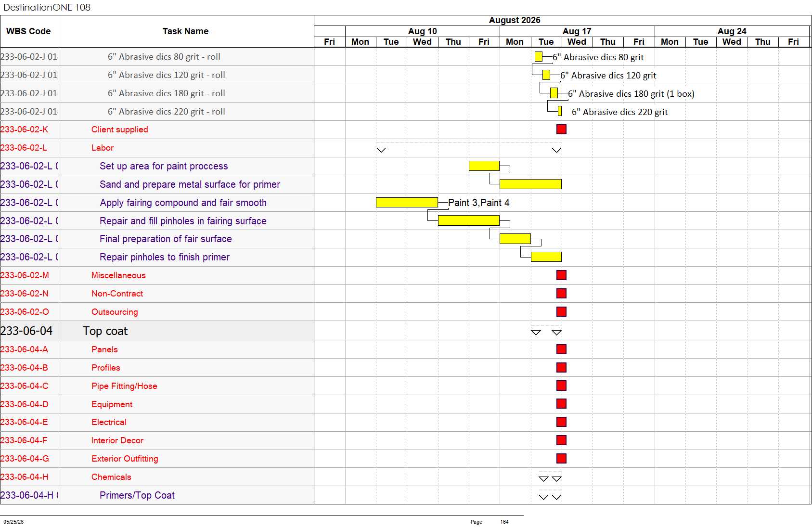
Task: Click the red milestone marker for Client supplied
Action: (561, 129)
